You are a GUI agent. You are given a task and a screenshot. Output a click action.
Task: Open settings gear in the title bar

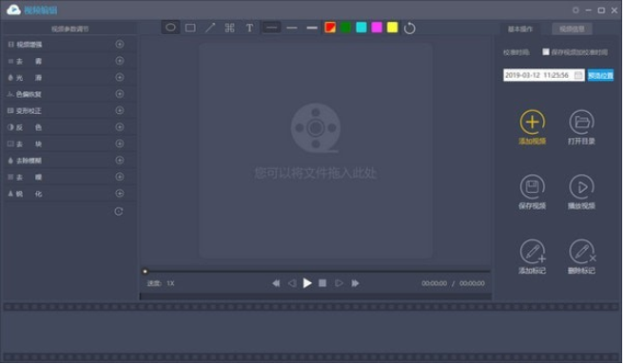(576, 10)
